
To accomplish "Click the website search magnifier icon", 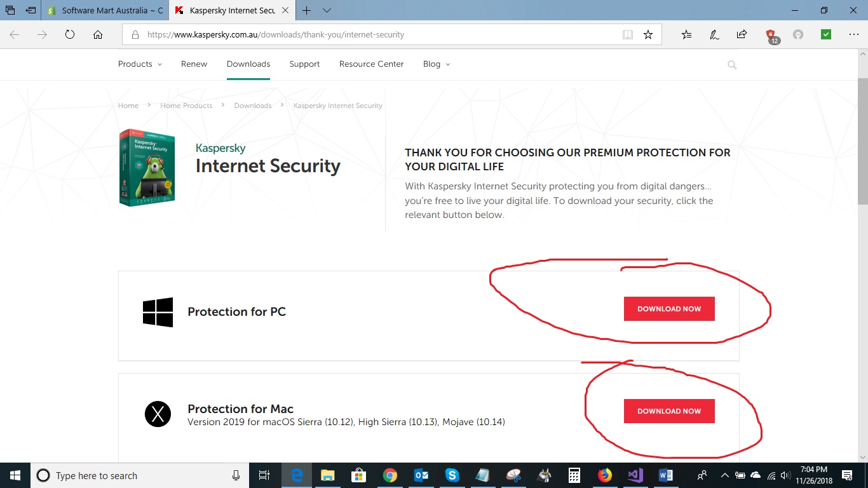I will pos(732,65).
